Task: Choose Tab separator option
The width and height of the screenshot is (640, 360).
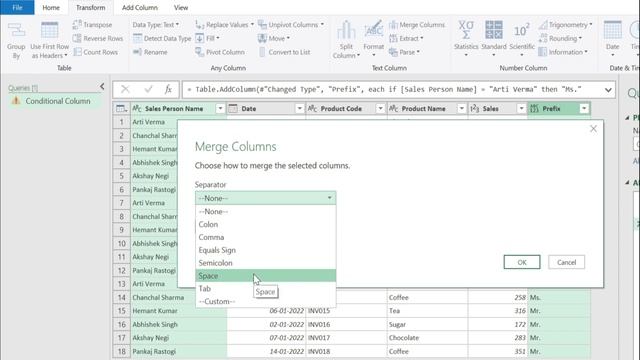Action: (265, 289)
